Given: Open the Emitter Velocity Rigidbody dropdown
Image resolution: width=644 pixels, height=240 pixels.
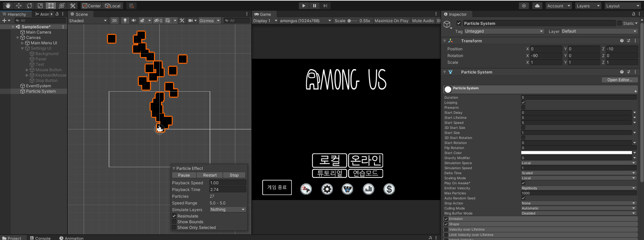Looking at the screenshot, I should click(x=579, y=188).
